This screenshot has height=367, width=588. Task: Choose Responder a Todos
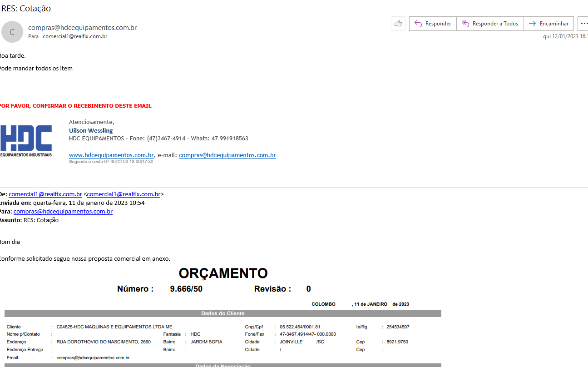click(x=490, y=24)
